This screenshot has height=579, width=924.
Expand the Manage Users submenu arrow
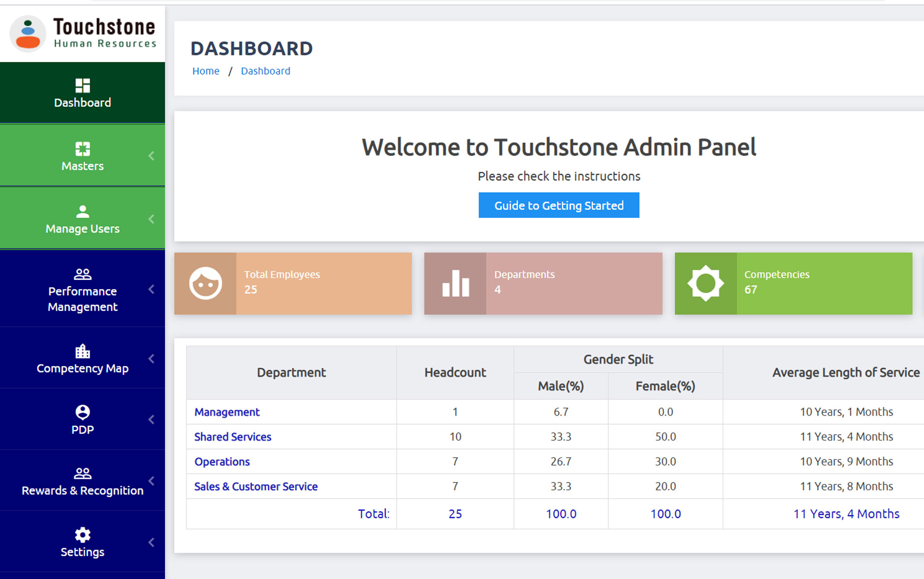pyautogui.click(x=151, y=219)
